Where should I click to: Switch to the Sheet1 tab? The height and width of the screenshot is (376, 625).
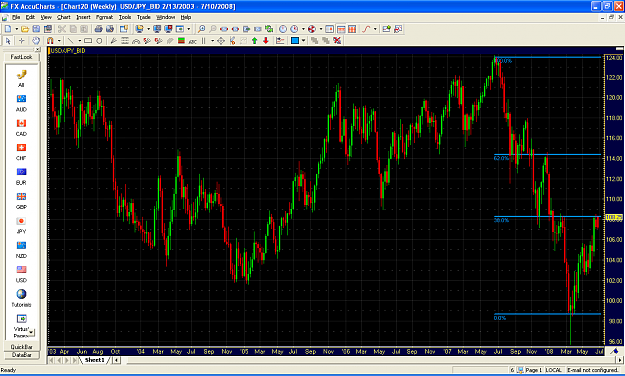tap(94, 360)
